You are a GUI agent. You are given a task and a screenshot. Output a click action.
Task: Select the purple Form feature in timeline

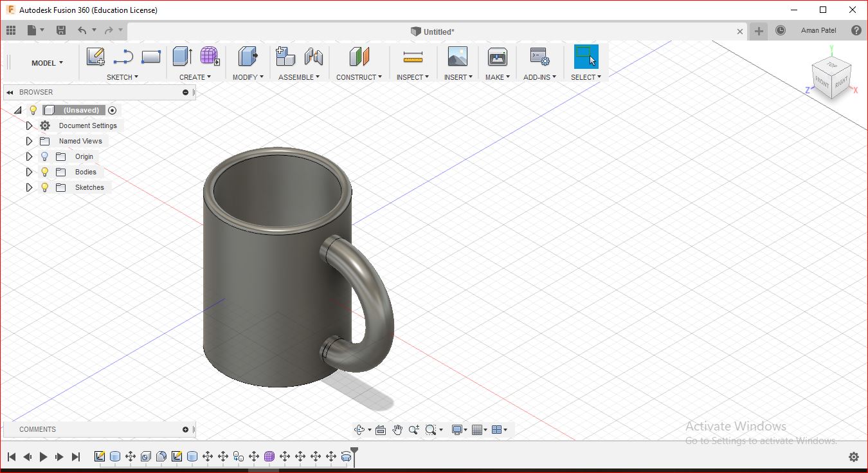click(x=269, y=456)
